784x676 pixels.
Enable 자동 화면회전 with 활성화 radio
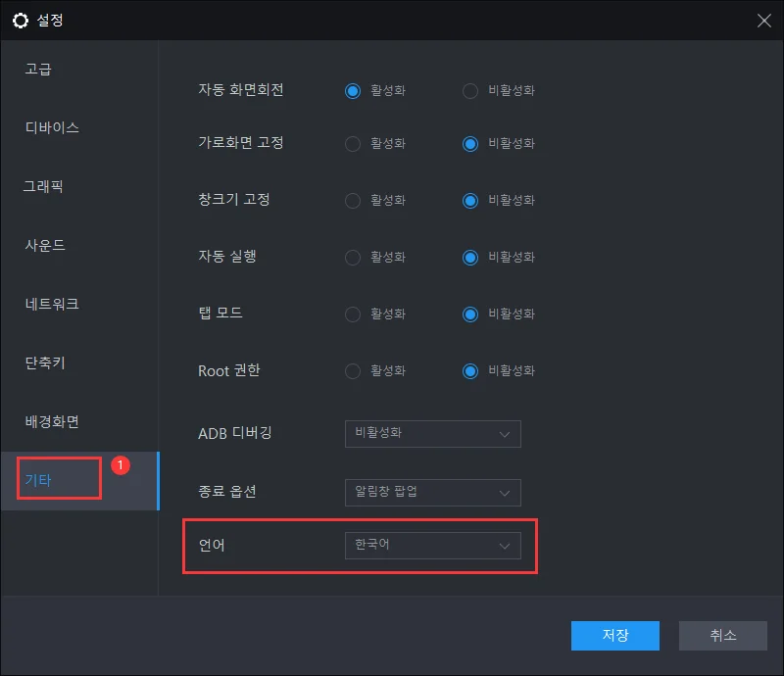click(353, 91)
